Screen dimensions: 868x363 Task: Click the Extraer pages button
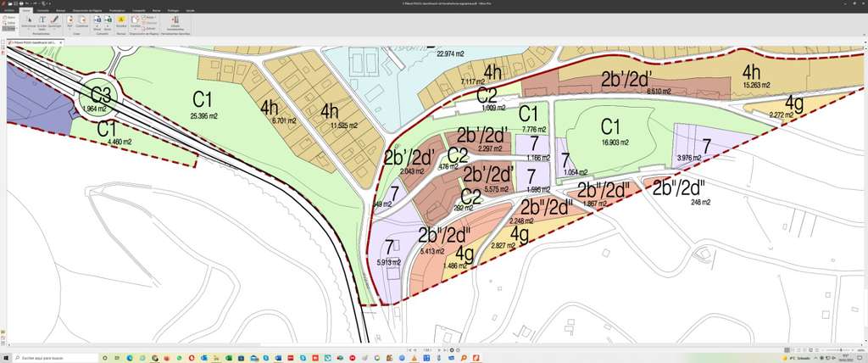pyautogui.click(x=151, y=27)
